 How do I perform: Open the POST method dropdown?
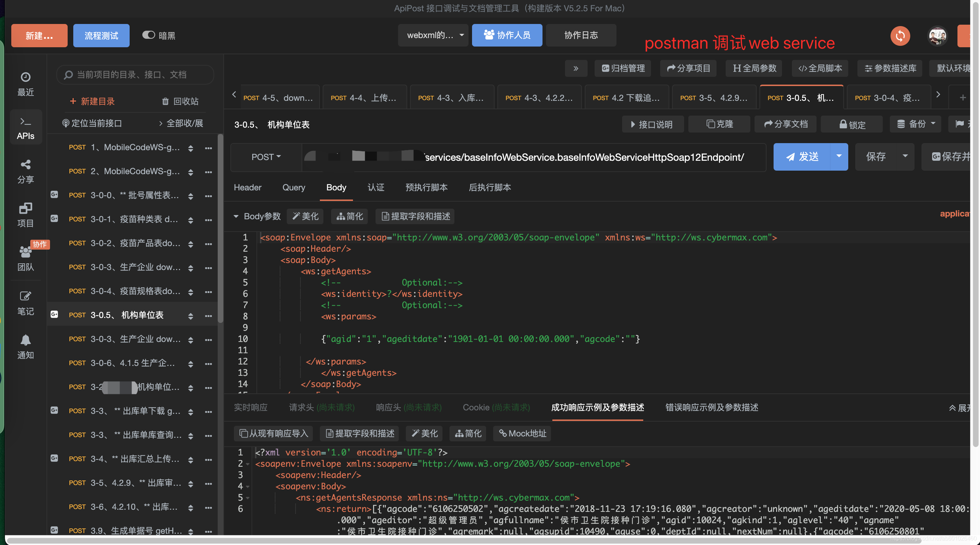pos(266,157)
